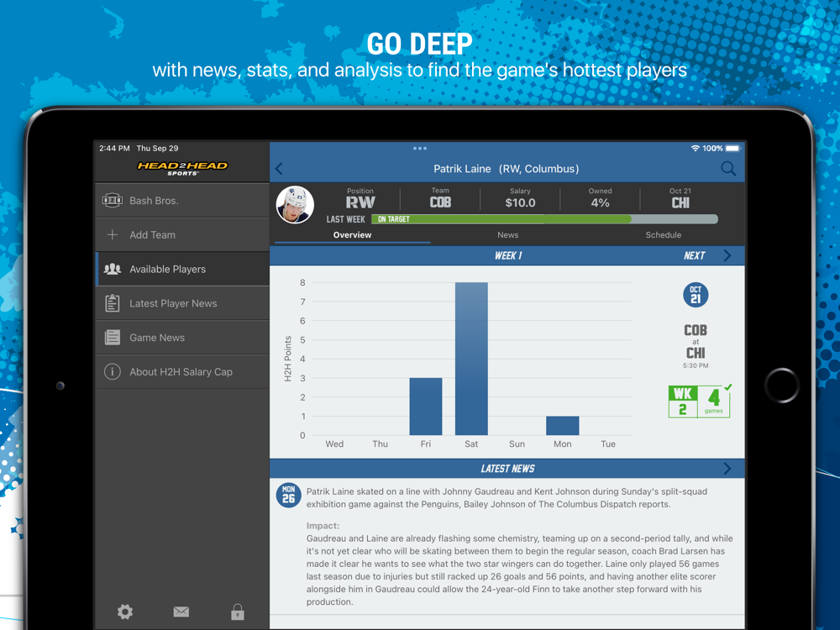Go back using the left chevron
The width and height of the screenshot is (840, 630).
279,169
